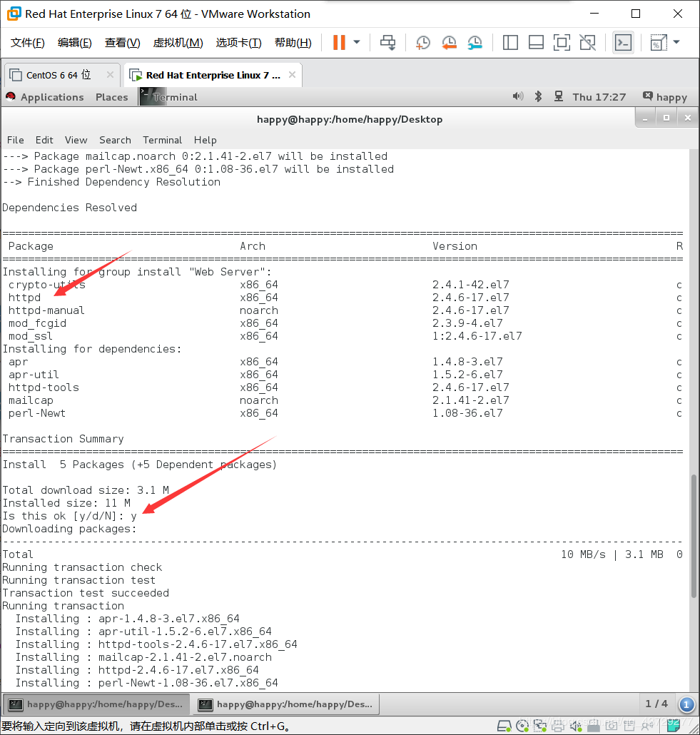Click the network adapter status icon
The image size is (700, 735).
[540, 726]
